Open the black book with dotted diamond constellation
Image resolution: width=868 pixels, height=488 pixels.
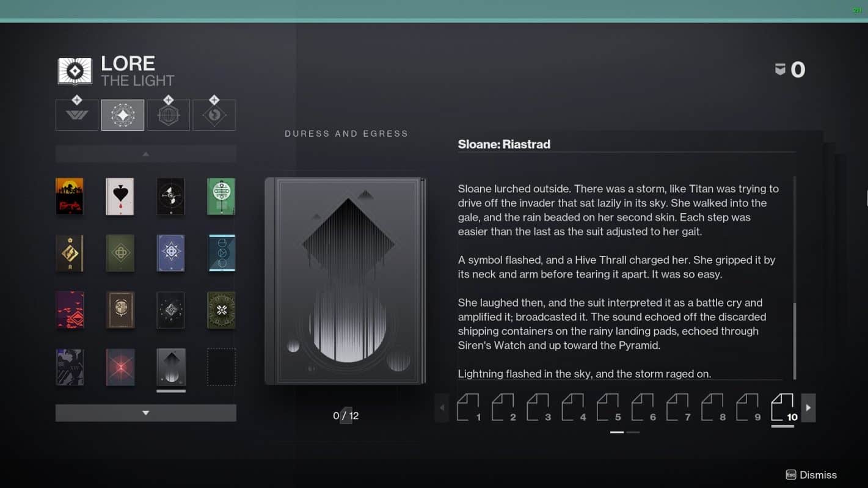point(170,310)
